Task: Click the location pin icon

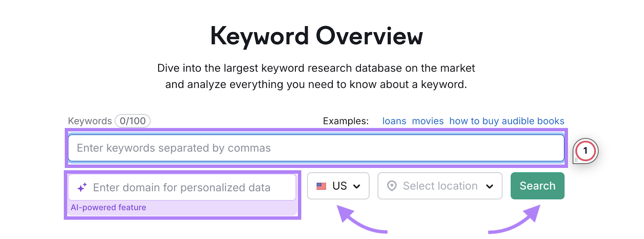Action: pos(392,186)
